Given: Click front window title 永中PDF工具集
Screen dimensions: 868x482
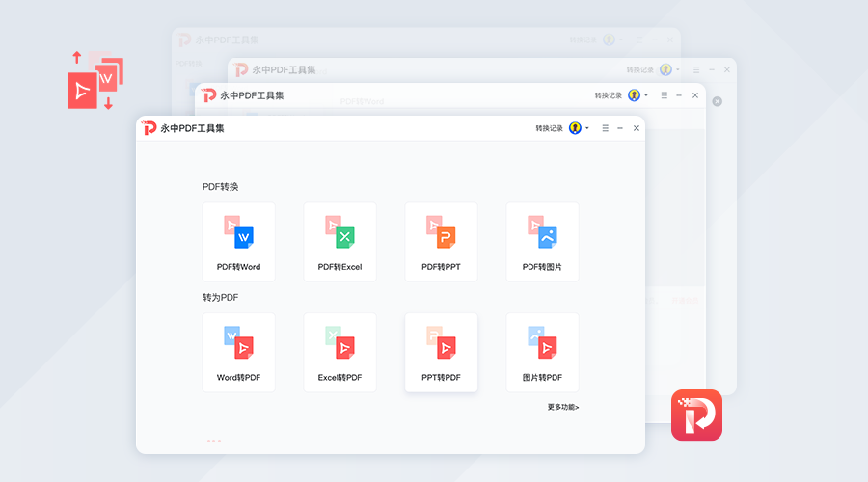Looking at the screenshot, I should coord(193,128).
